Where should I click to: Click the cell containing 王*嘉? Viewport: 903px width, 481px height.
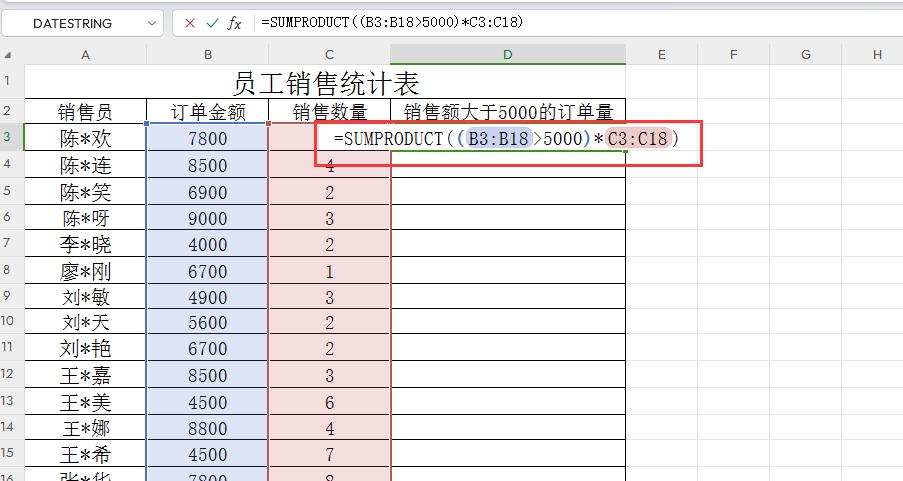click(x=85, y=375)
